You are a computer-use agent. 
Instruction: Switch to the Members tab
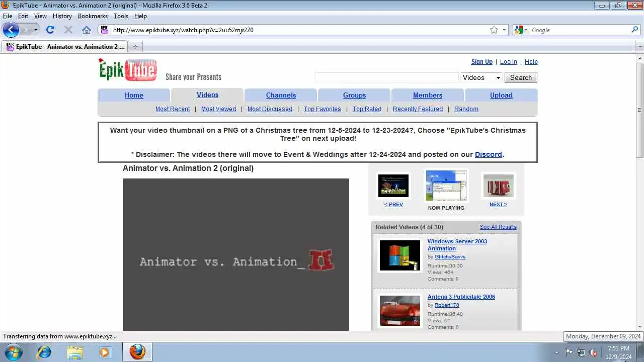pos(428,95)
